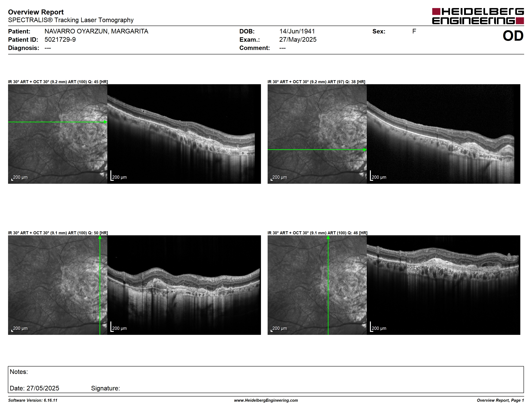Click the vertical green scan line in bottom-left fundus
532x411 pixels.
pos(100,285)
